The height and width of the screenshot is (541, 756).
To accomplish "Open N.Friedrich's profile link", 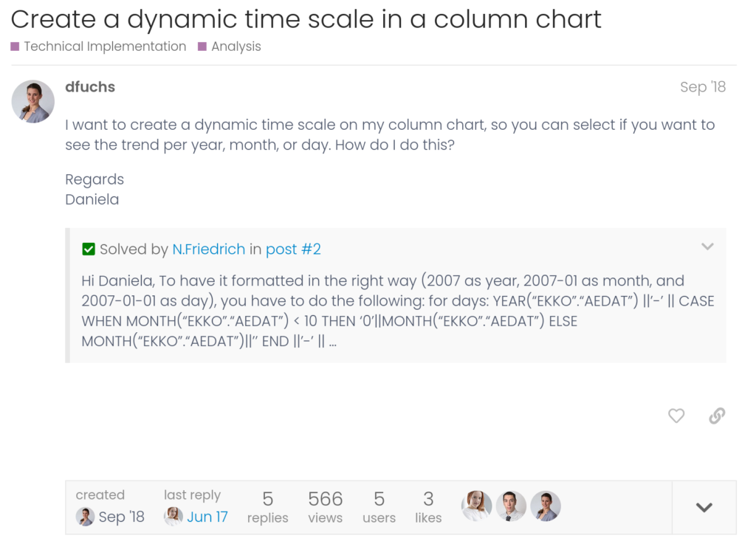I will [x=208, y=249].
